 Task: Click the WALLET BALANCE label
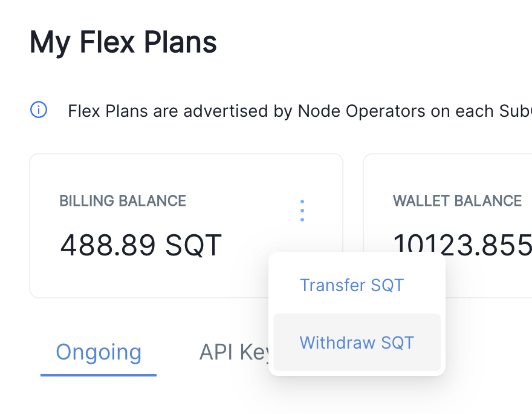pyautogui.click(x=457, y=201)
